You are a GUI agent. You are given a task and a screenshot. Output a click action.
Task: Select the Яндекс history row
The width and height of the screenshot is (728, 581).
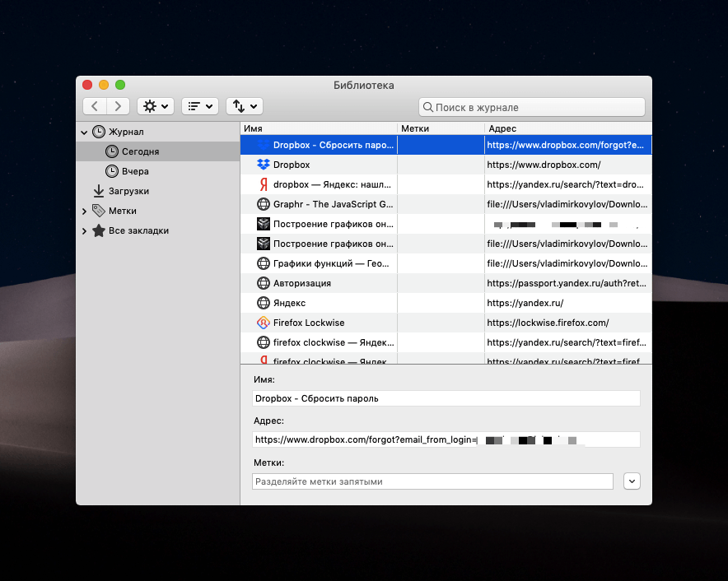point(446,303)
